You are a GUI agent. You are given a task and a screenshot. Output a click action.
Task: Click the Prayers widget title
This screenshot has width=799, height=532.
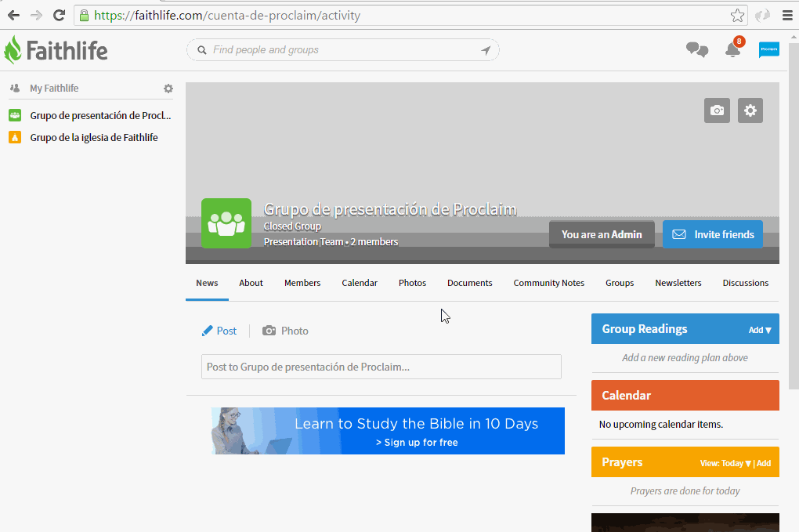pos(622,462)
